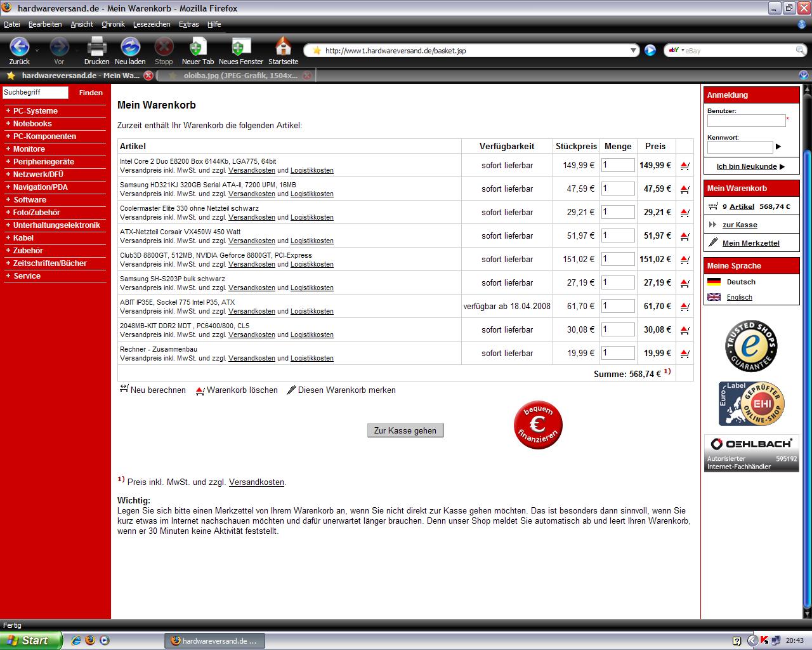812x650 pixels.
Task: Open the address bar history dropdown
Action: point(633,51)
